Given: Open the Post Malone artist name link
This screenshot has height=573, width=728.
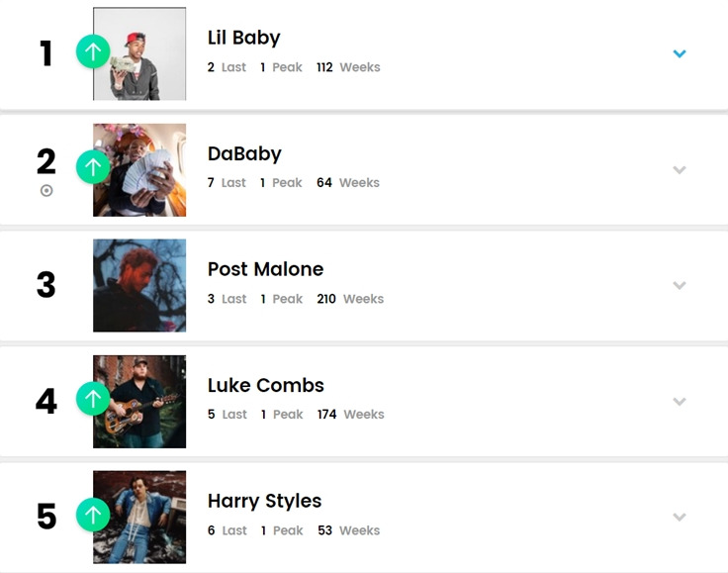Looking at the screenshot, I should pos(265,269).
